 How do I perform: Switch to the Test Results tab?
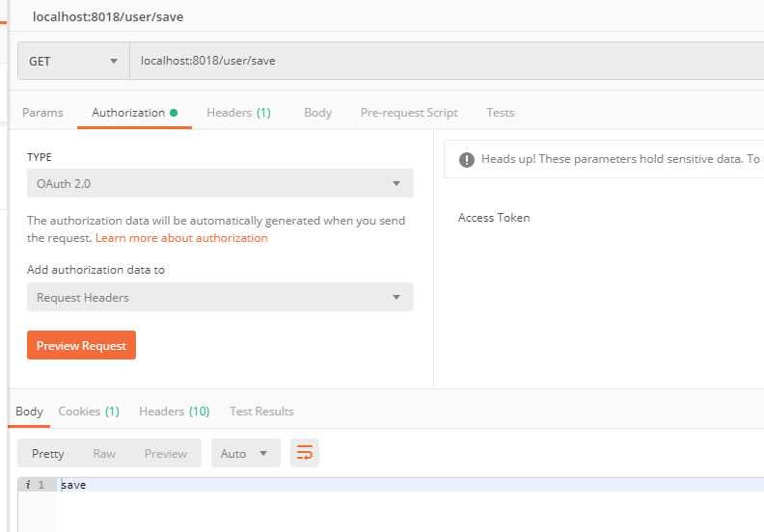click(261, 412)
